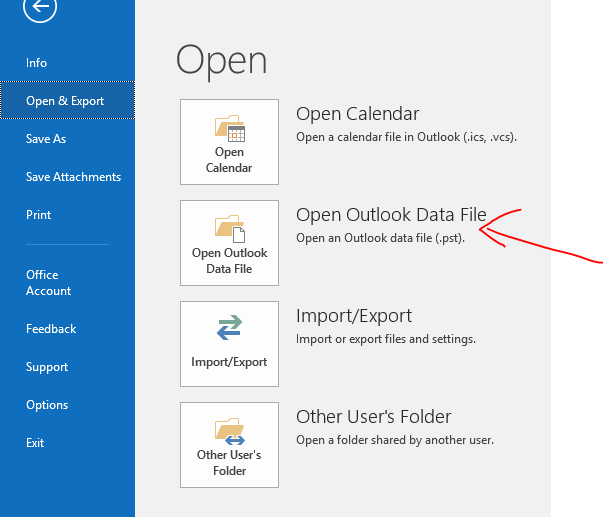Viewport: 603px width, 517px height.
Task: Open Office Account page
Action: coord(48,283)
